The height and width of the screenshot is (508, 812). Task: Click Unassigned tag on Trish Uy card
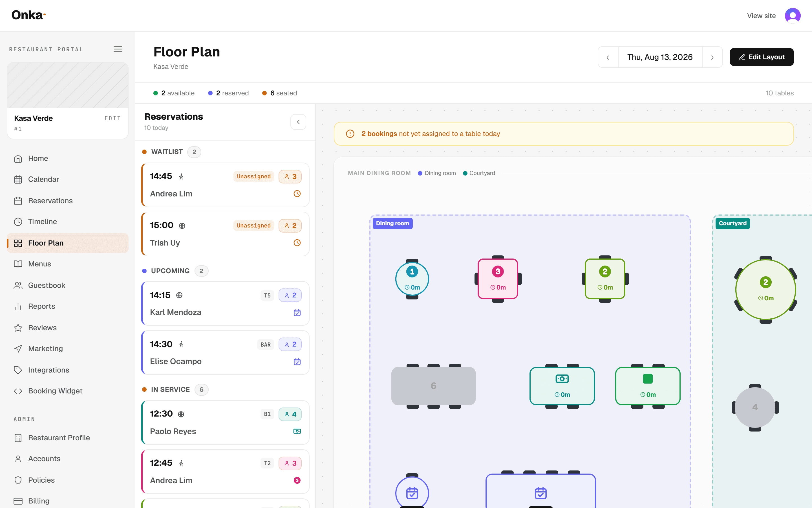[254, 226]
